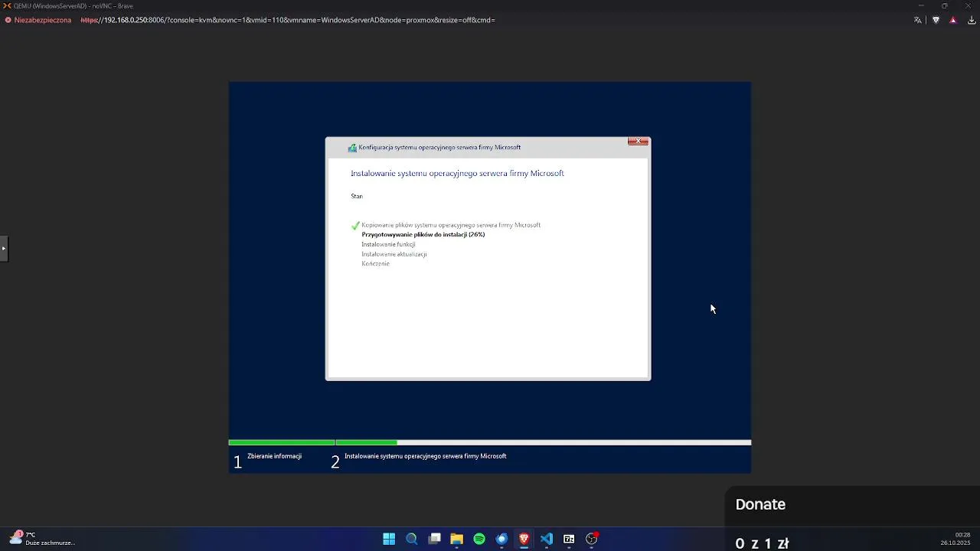Open OBS Studio taskbar icon

pyautogui.click(x=592, y=539)
